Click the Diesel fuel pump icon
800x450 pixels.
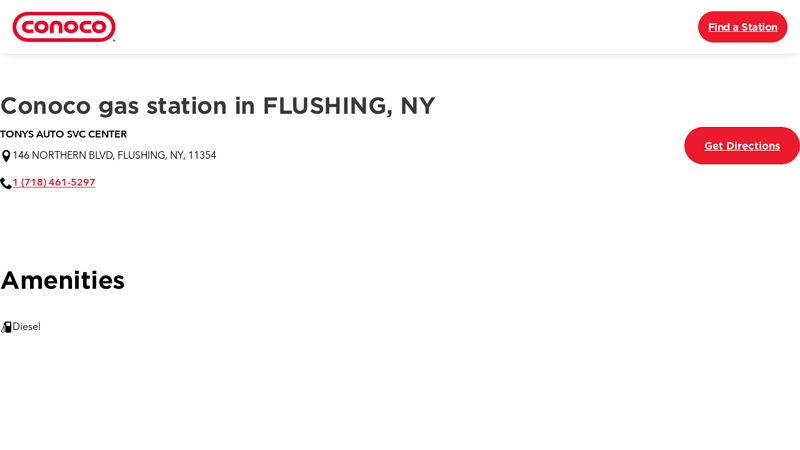(x=6, y=327)
